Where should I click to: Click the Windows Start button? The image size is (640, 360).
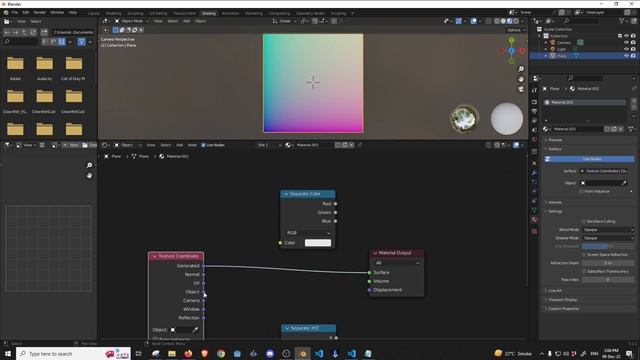point(8,353)
